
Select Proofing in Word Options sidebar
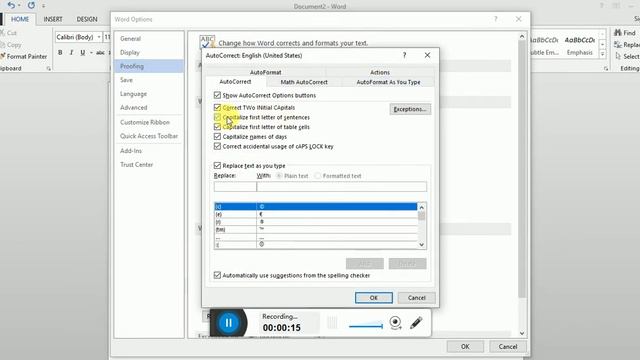(x=149, y=66)
